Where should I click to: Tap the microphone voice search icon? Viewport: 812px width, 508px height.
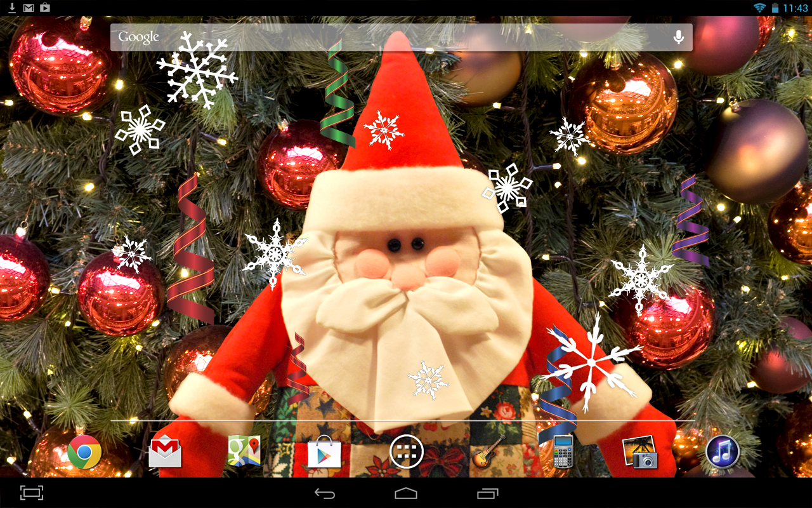678,37
